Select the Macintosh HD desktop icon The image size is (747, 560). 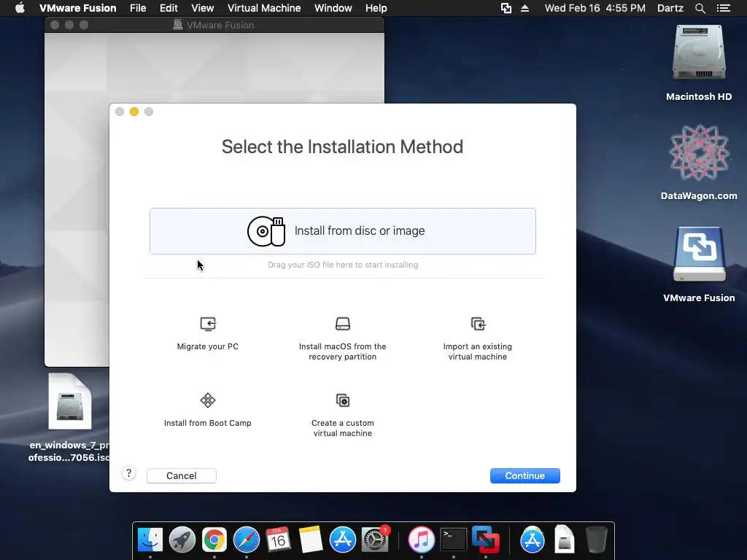pyautogui.click(x=699, y=52)
